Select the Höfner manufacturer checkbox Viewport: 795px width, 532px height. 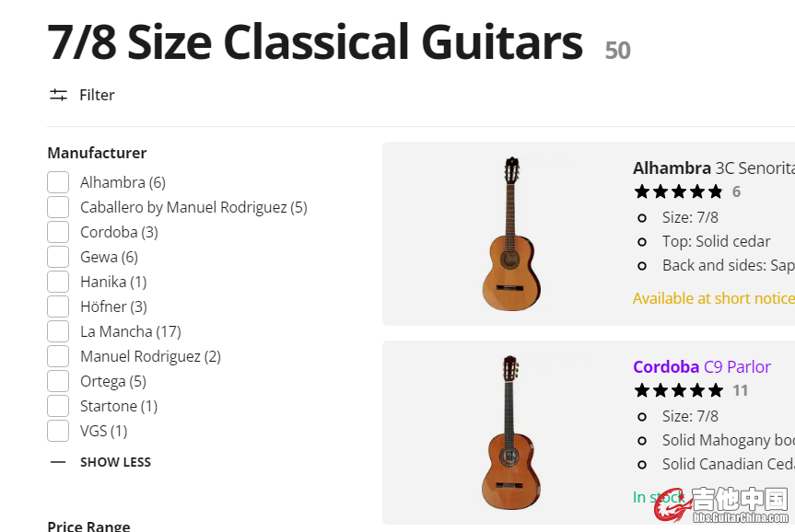[58, 306]
